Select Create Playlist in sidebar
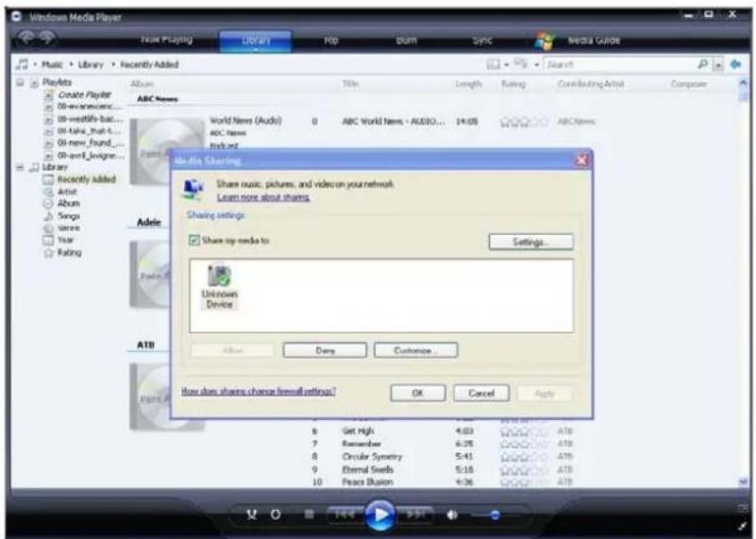This screenshot has height=539, width=756. 84,94
